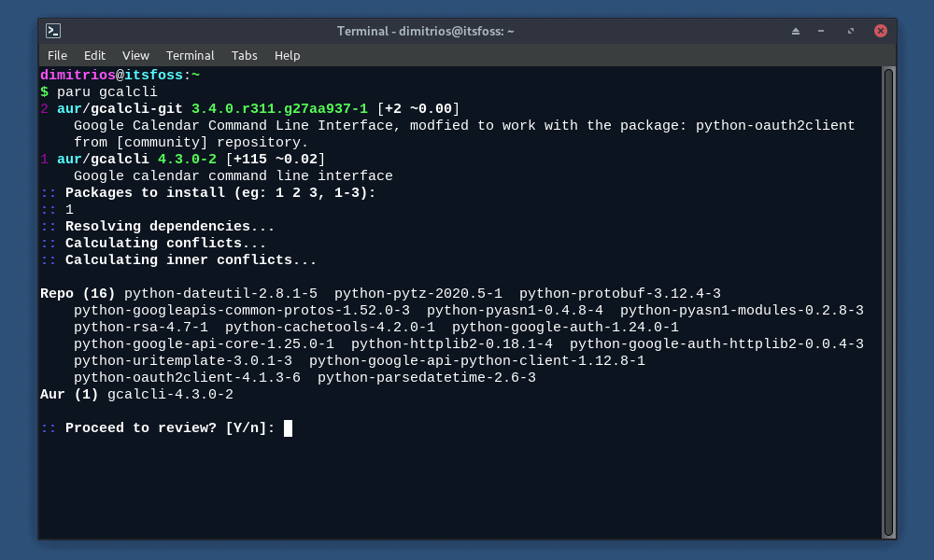934x560 pixels.
Task: Click the paru gcalcli command text
Action: (x=106, y=91)
